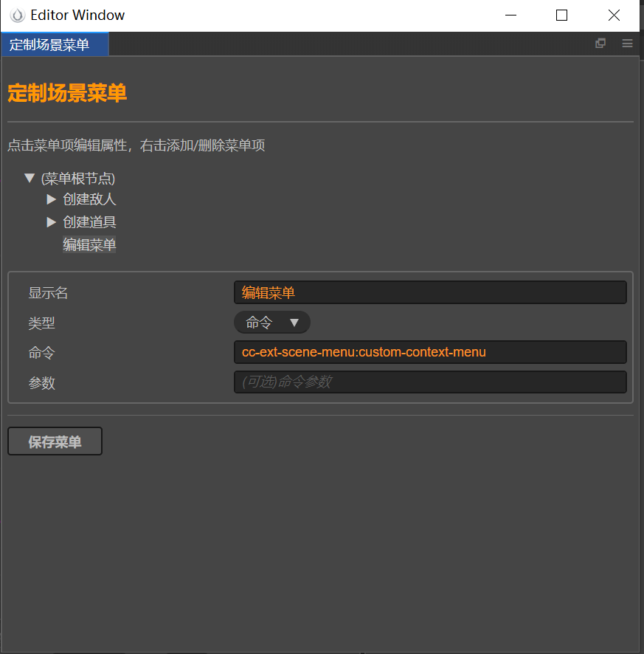Click the Cocos logo in title bar
The width and height of the screenshot is (644, 654).
[x=17, y=16]
